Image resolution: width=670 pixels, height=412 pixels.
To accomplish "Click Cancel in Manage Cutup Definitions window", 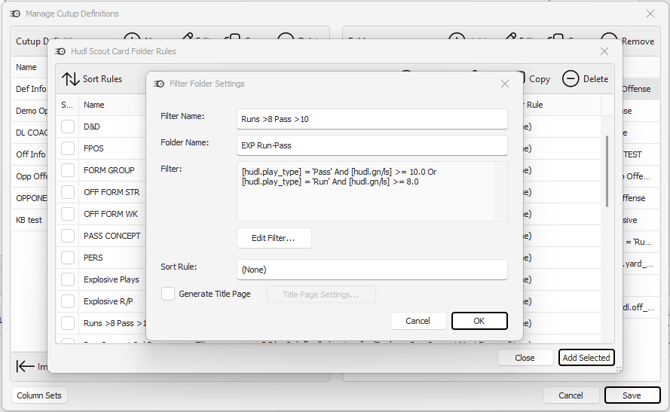I will tap(571, 396).
